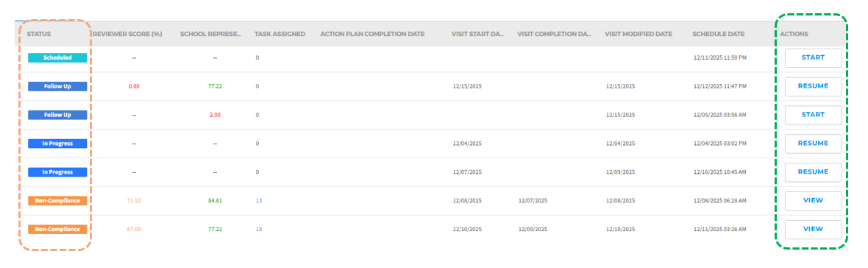Open the 13 assigned tasks link
This screenshot has height=268, width=868.
pyautogui.click(x=258, y=200)
